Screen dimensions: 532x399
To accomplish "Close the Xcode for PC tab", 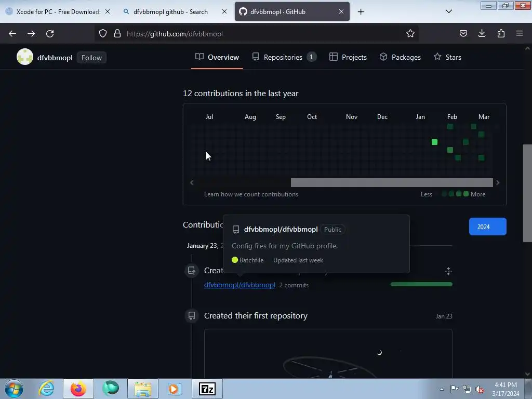I will point(108,11).
